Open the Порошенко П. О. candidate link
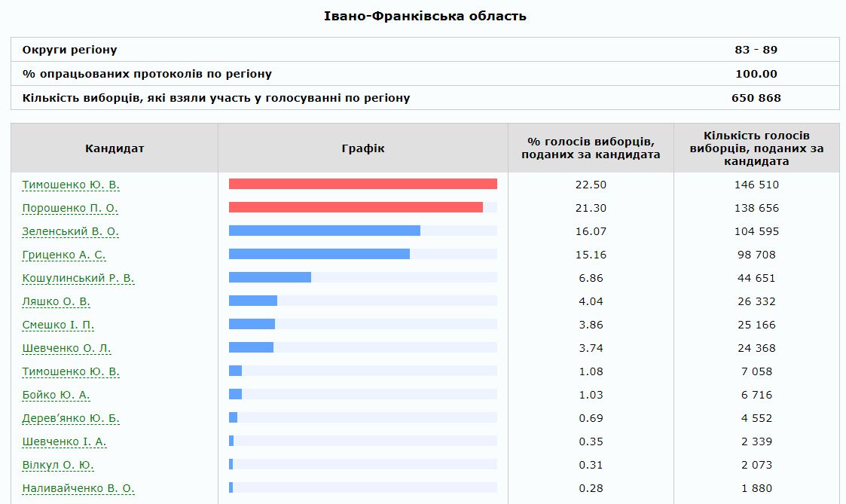846x504 pixels. [x=70, y=208]
